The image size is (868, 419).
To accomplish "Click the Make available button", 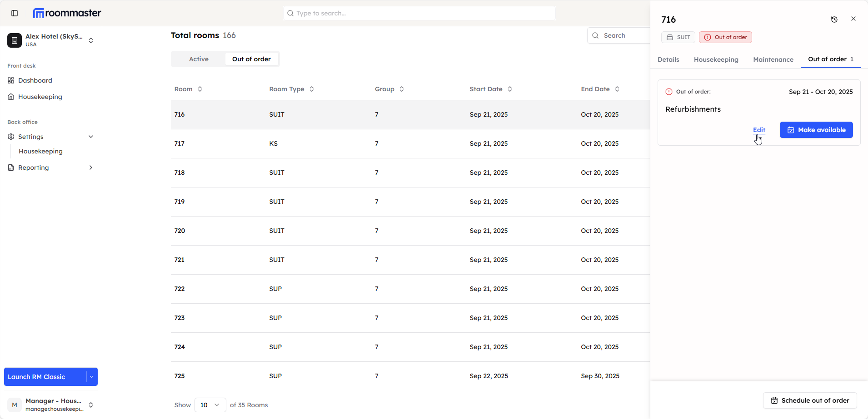I will tap(816, 130).
